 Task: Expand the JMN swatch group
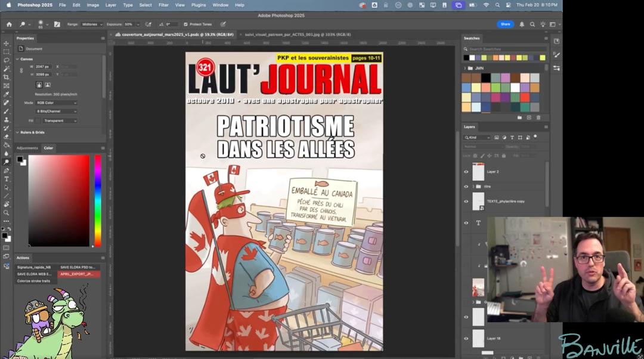(x=465, y=68)
